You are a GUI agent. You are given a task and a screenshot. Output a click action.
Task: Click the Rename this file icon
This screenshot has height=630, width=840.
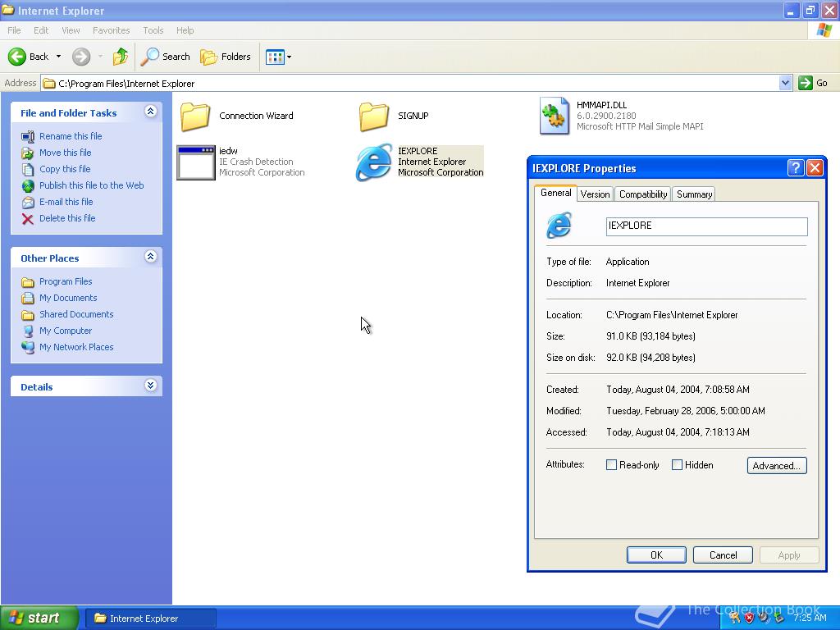tap(28, 137)
